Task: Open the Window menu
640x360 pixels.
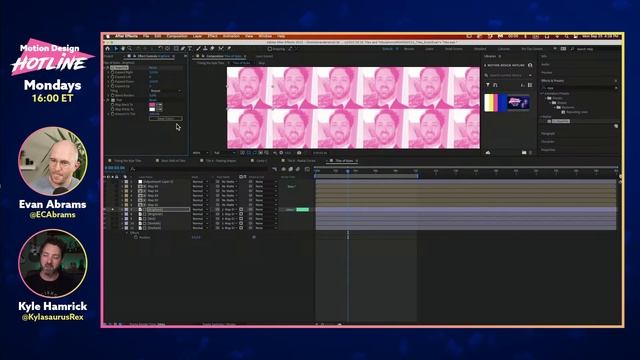Action: pos(265,36)
